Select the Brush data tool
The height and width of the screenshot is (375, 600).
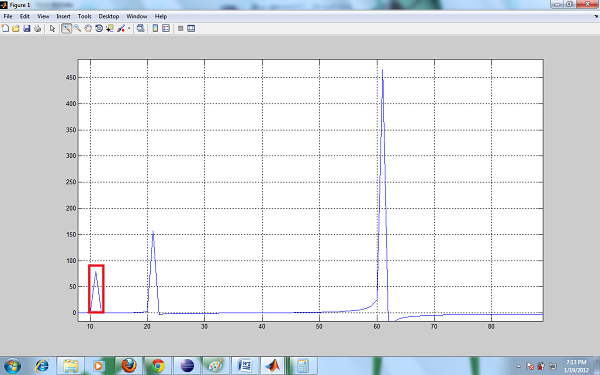[x=121, y=28]
